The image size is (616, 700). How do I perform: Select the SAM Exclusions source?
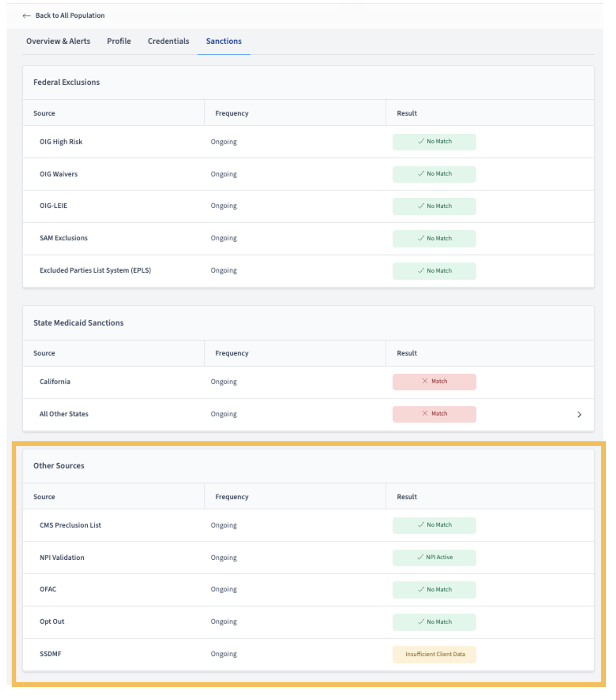coord(64,238)
